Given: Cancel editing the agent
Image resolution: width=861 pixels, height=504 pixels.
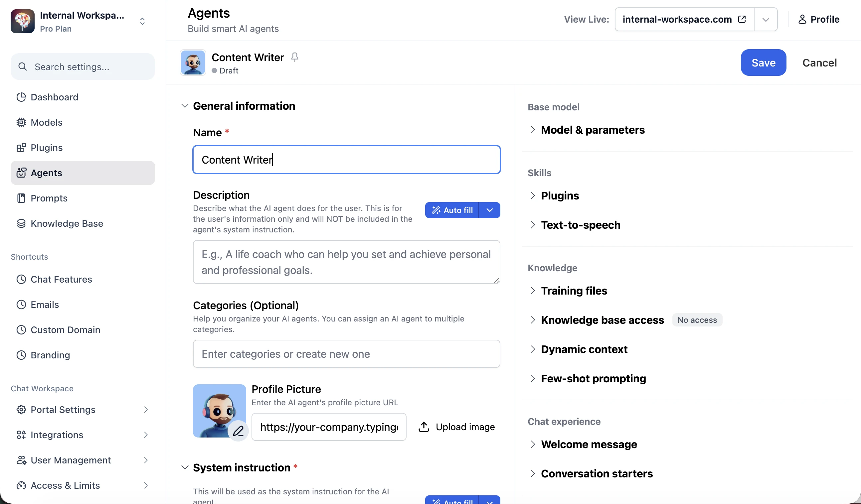Looking at the screenshot, I should coord(819,63).
